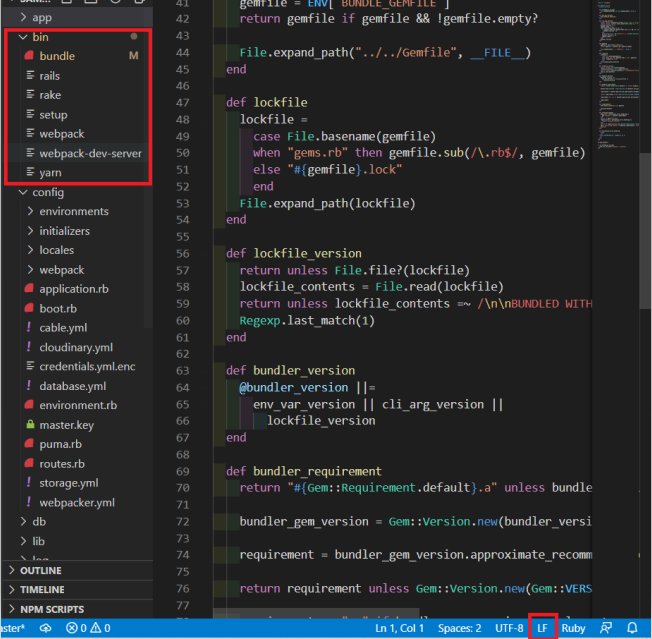Click the 'M' modified badge on bundle
The width and height of the screenshot is (652, 639).
[x=133, y=56]
